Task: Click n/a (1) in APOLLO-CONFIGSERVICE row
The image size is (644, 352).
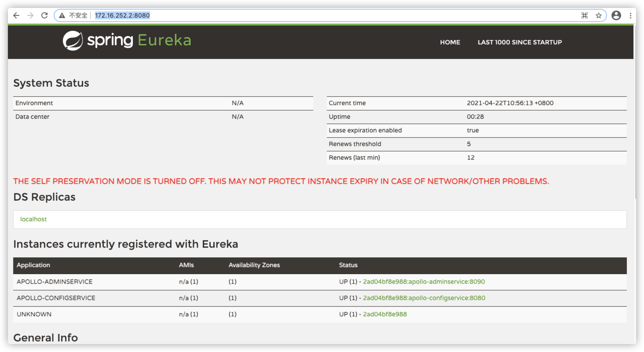Action: tap(188, 298)
